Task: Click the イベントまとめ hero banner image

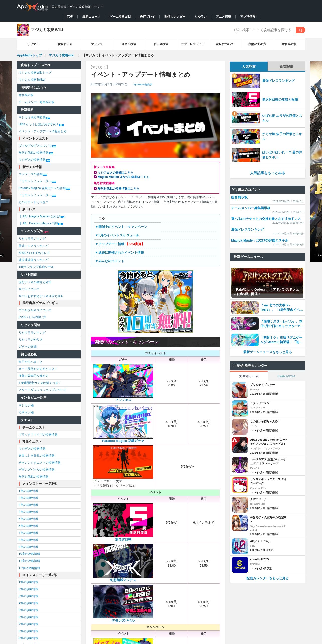Action: [x=155, y=125]
